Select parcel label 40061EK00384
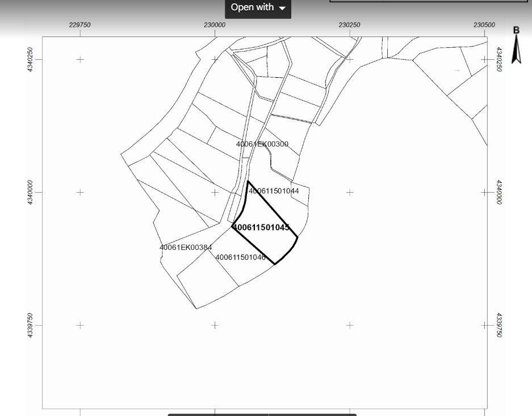Viewport: 532px width, 416px height. (x=186, y=248)
